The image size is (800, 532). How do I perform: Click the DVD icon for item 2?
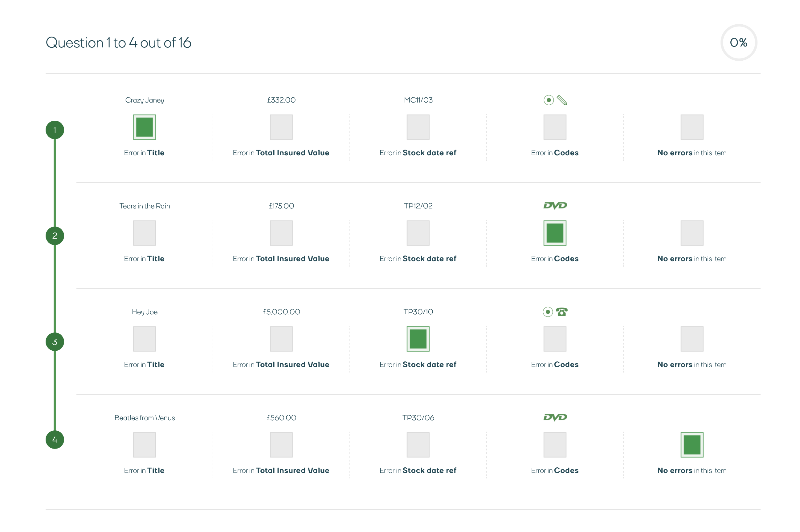pyautogui.click(x=554, y=205)
